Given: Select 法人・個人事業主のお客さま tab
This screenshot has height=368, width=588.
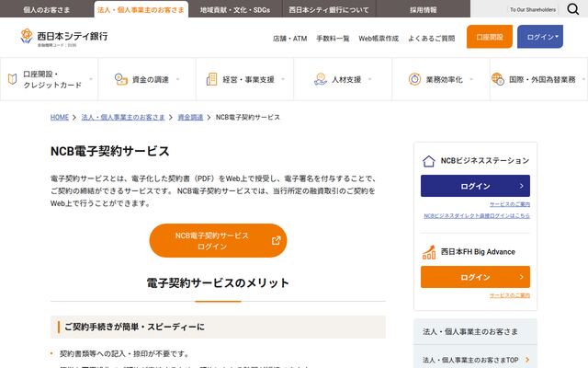Looking at the screenshot, I should click(141, 10).
